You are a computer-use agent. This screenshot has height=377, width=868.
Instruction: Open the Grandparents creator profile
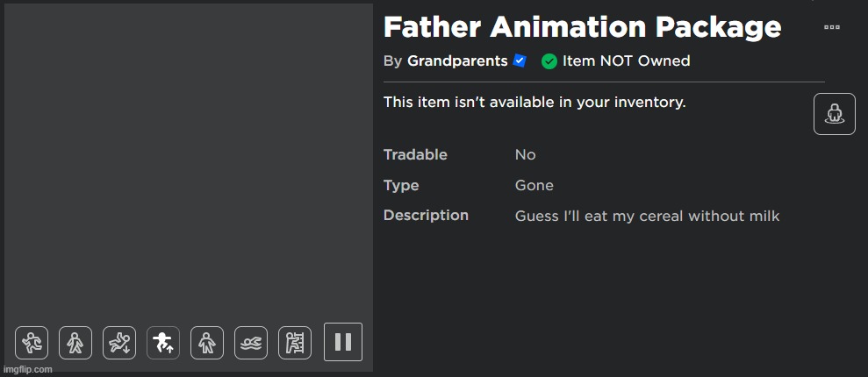(x=457, y=60)
